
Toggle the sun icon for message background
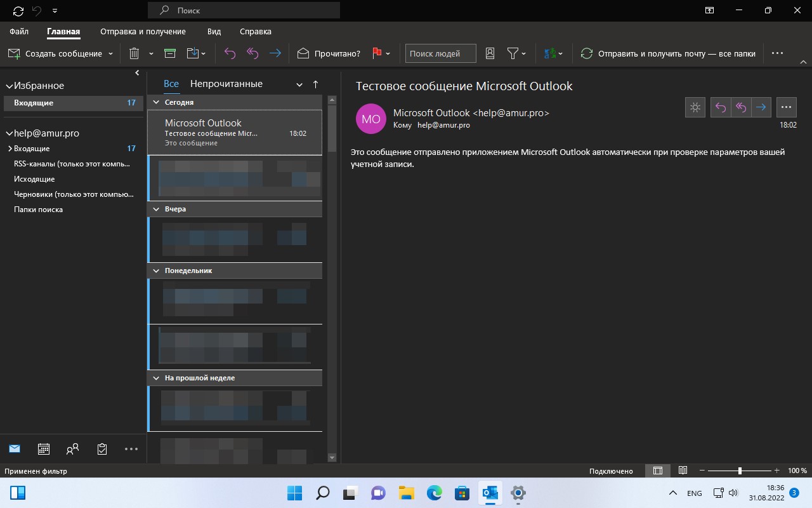coord(695,107)
